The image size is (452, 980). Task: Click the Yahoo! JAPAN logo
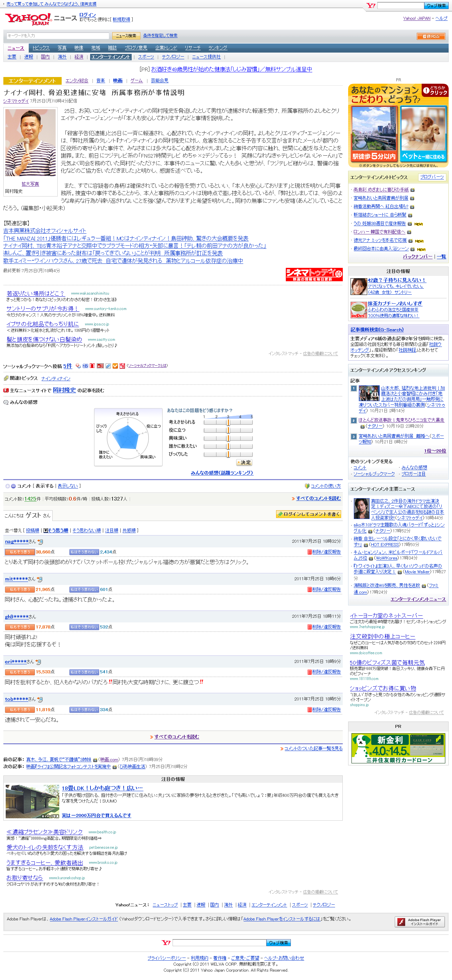pos(28,19)
